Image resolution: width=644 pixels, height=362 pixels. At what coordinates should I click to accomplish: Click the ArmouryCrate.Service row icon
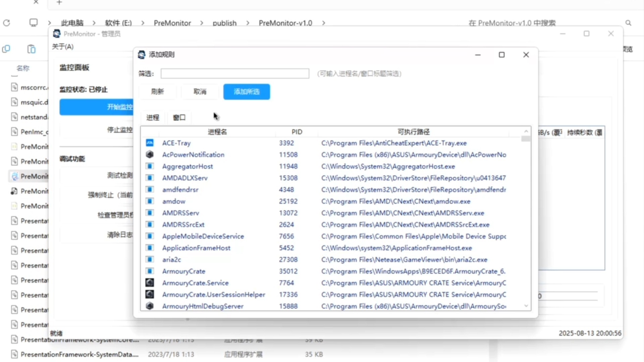pos(150,283)
